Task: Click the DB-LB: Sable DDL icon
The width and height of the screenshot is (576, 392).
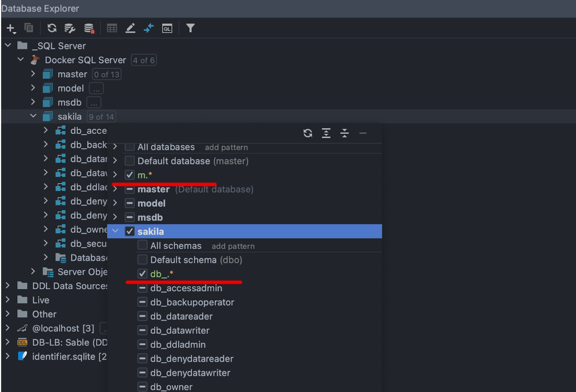Action: (x=22, y=342)
